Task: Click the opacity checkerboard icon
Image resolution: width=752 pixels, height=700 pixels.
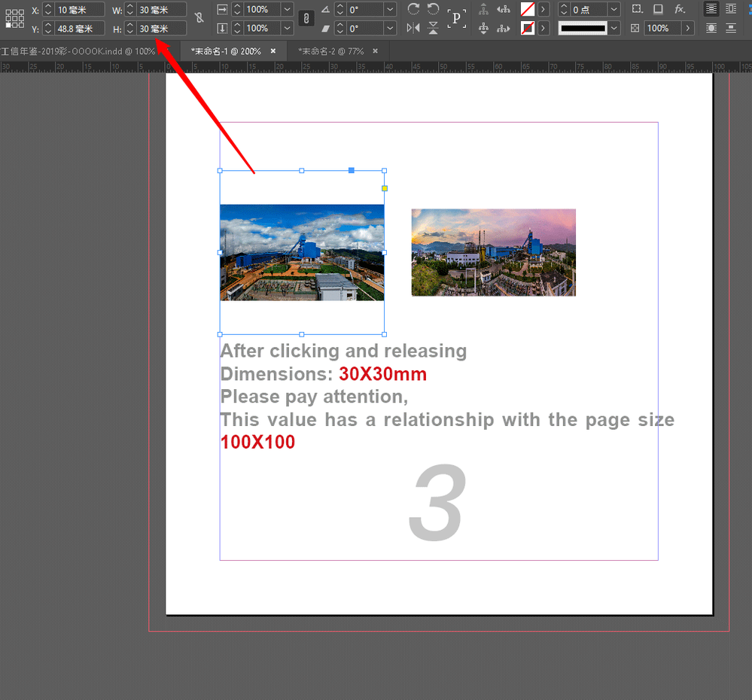Action: pos(635,29)
